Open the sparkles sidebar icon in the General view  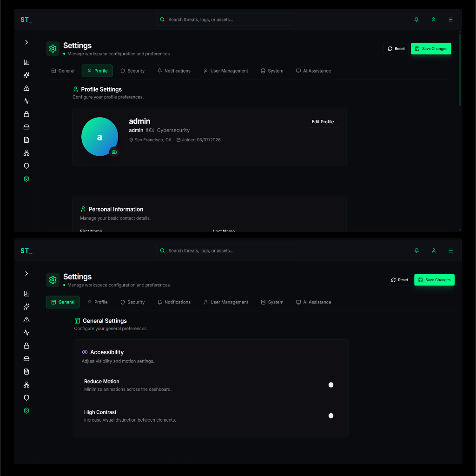(x=26, y=307)
